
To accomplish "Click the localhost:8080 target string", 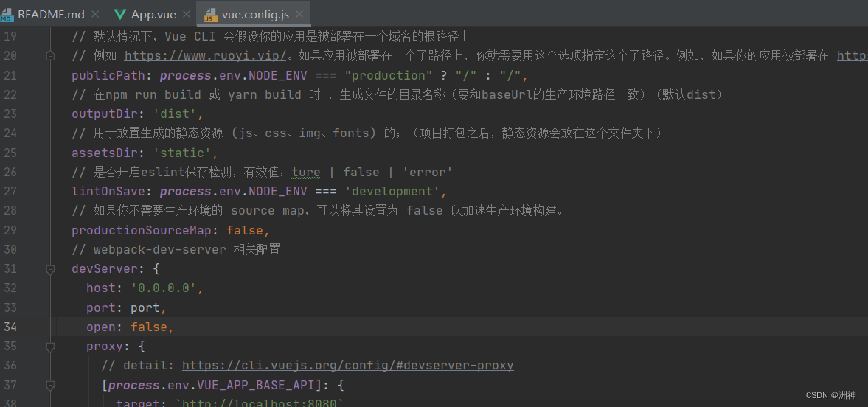I will 259,403.
